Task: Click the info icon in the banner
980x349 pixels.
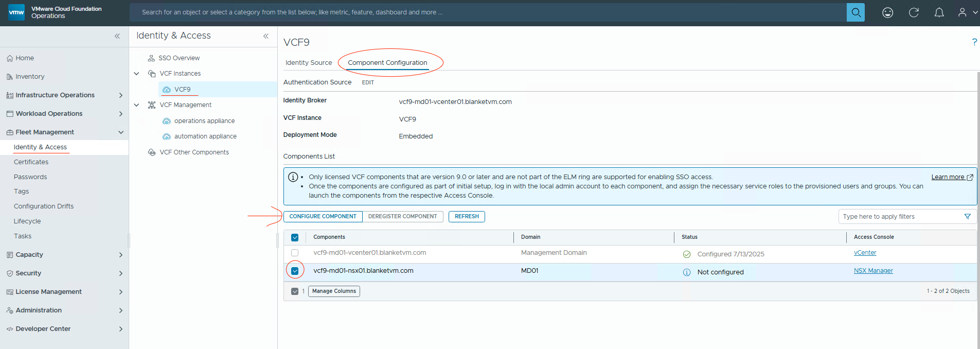Action: [293, 177]
